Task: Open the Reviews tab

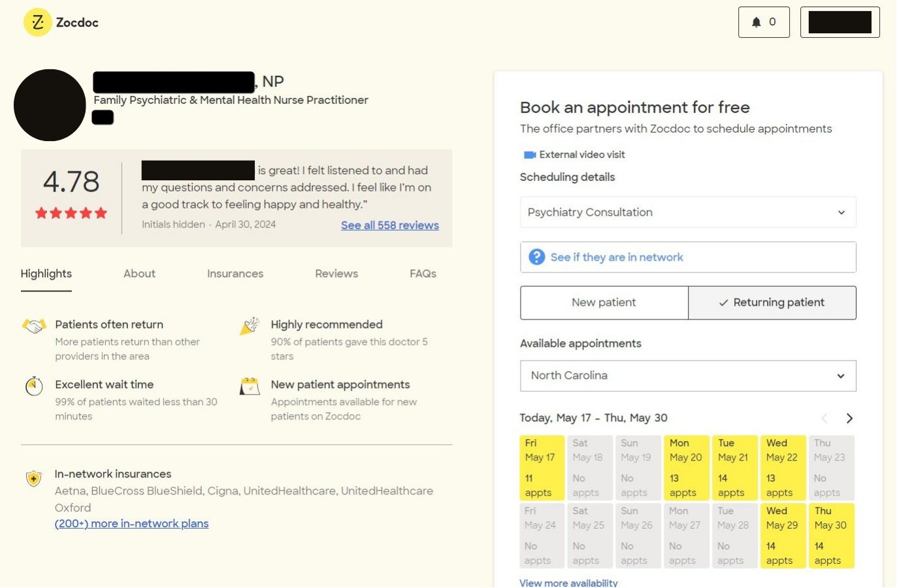Action: 336,274
